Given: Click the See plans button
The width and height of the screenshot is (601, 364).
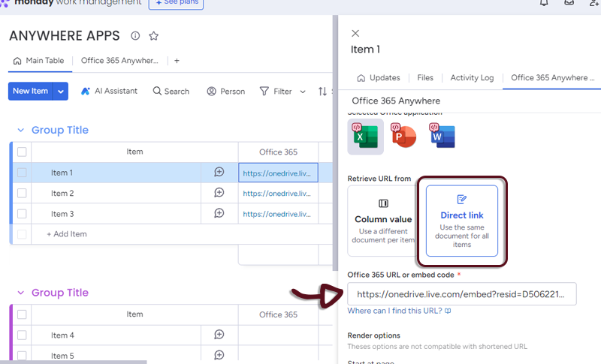Looking at the screenshot, I should tap(176, 4).
